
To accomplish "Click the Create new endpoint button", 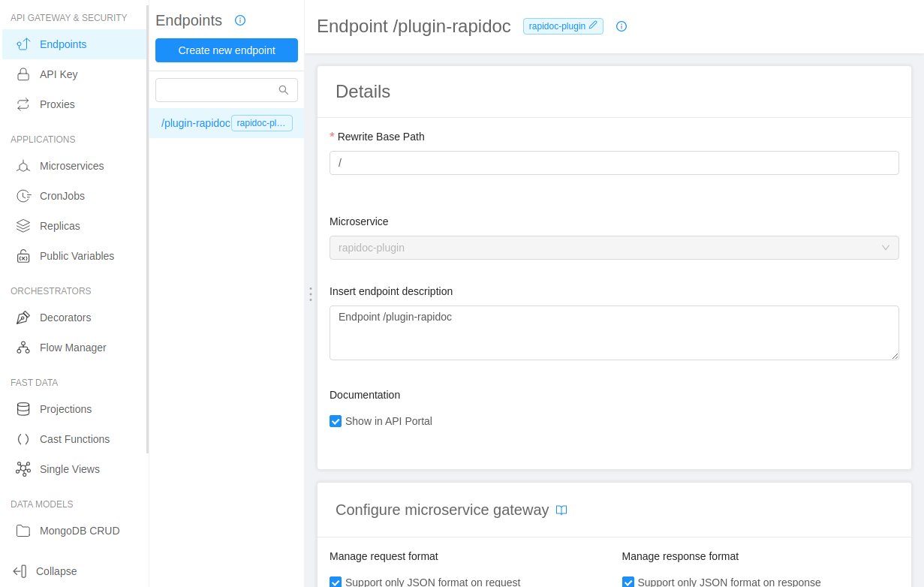I will point(226,50).
